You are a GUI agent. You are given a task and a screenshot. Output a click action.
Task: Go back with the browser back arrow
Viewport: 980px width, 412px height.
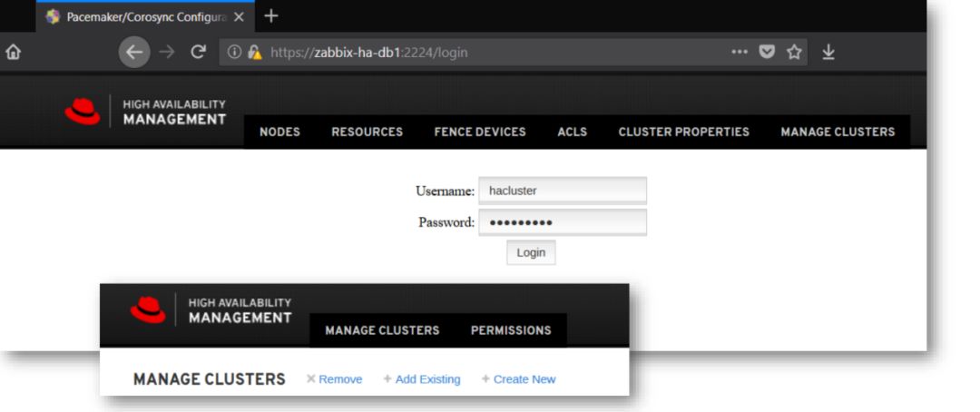tap(134, 52)
